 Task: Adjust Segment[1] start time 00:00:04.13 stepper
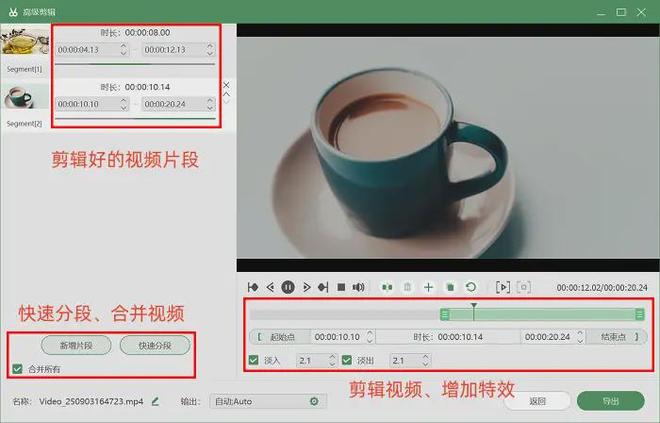[x=123, y=49]
